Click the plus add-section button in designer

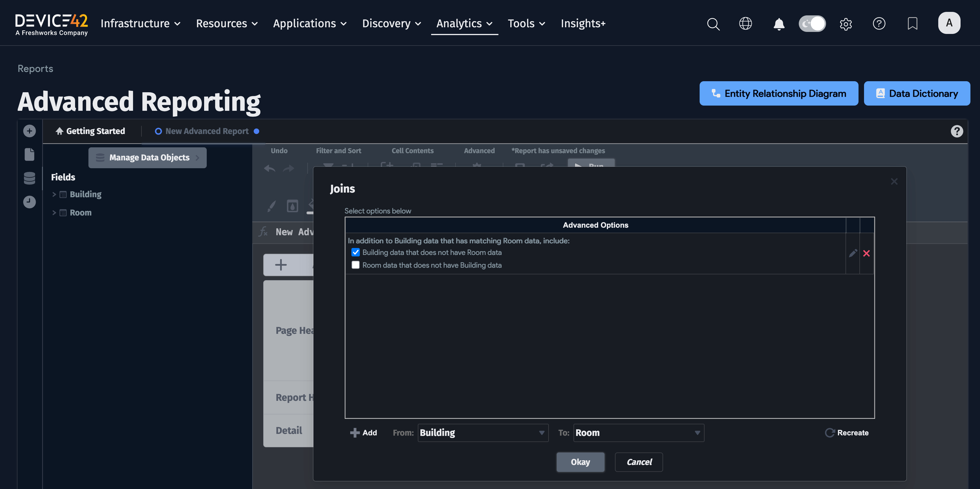point(281,265)
